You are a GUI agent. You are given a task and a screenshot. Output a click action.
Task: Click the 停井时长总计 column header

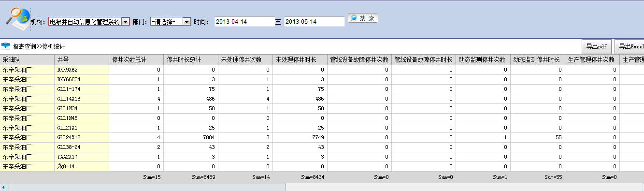[191, 59]
